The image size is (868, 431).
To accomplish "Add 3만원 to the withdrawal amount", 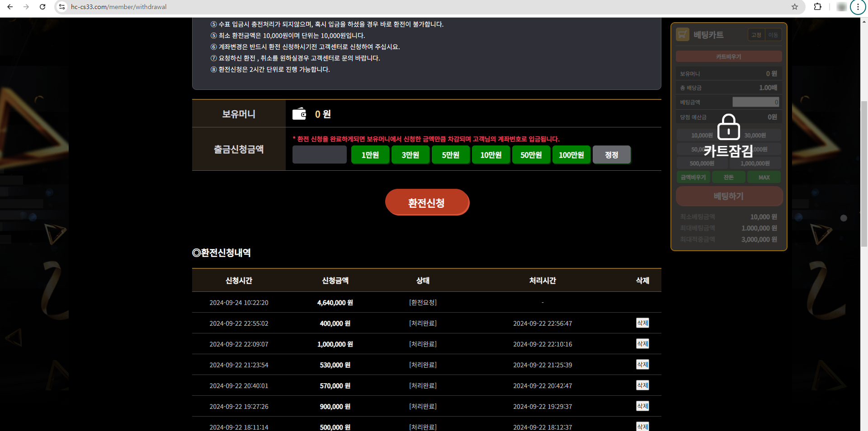I will click(410, 155).
